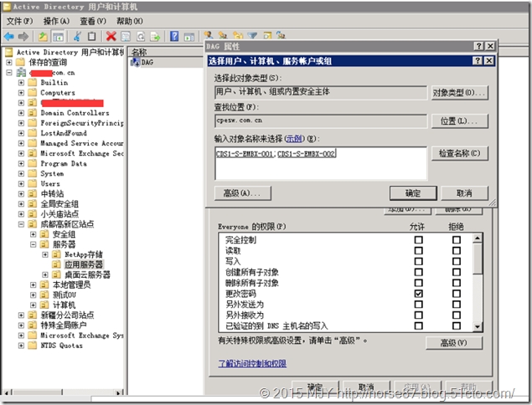532x405 pixels.
Task: Expand the 桌面云服务器 tree node
Action: coord(45,274)
